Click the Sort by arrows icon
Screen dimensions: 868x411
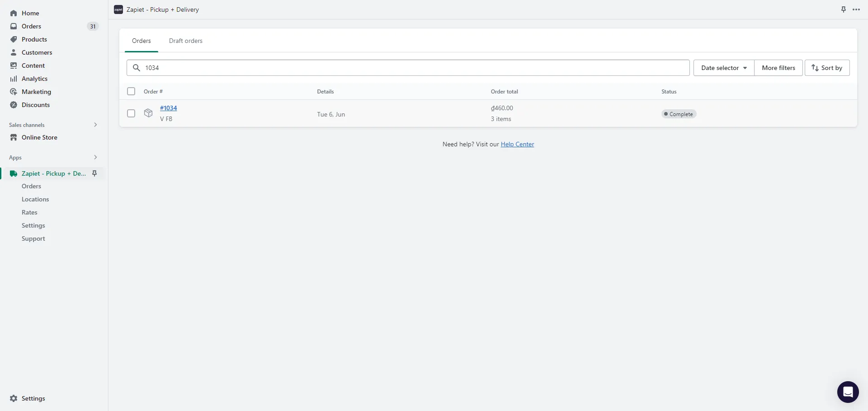pyautogui.click(x=815, y=68)
